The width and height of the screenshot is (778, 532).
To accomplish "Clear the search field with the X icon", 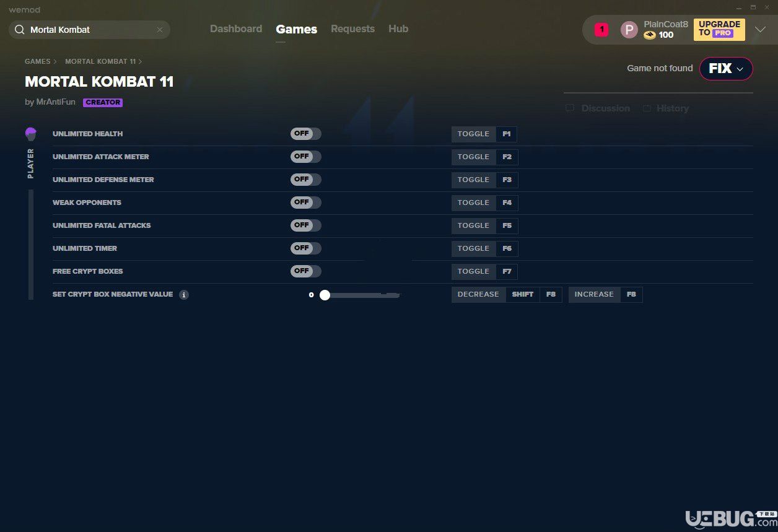I will click(160, 30).
